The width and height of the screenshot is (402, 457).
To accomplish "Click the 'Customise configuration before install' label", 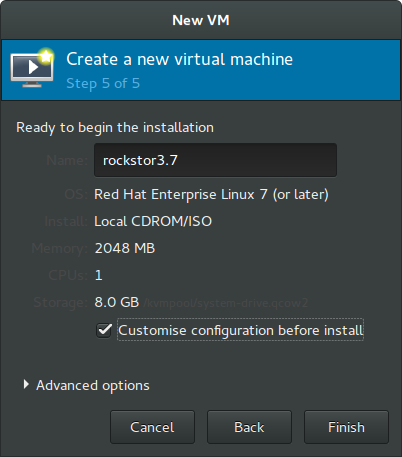I will pyautogui.click(x=240, y=330).
